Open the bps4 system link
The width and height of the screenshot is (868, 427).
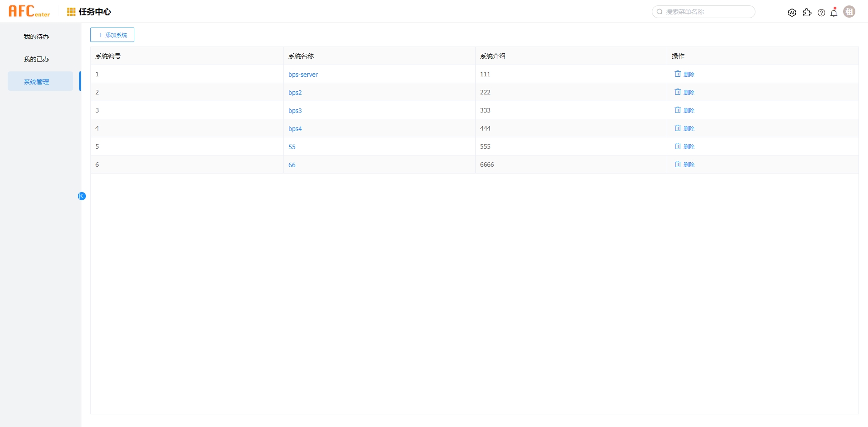coord(295,129)
